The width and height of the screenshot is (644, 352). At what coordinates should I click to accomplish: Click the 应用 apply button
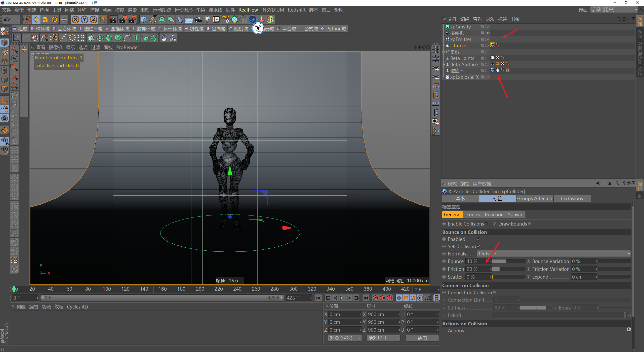coord(422,338)
